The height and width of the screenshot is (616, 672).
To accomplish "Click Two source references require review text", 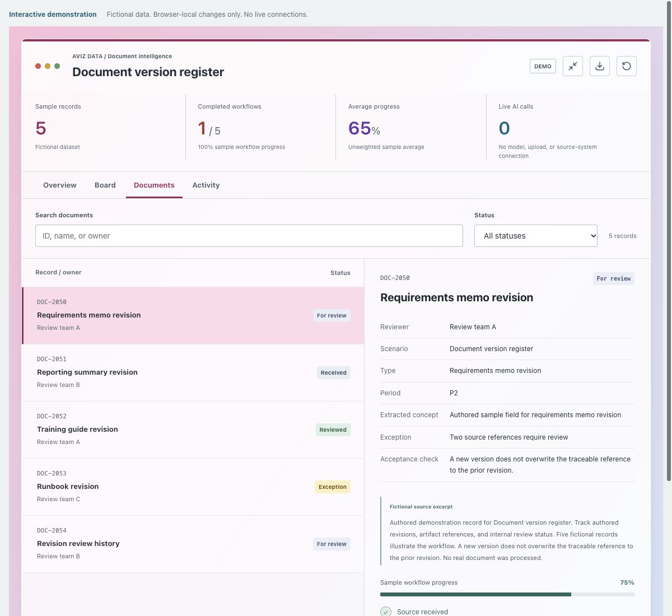I will pos(508,437).
